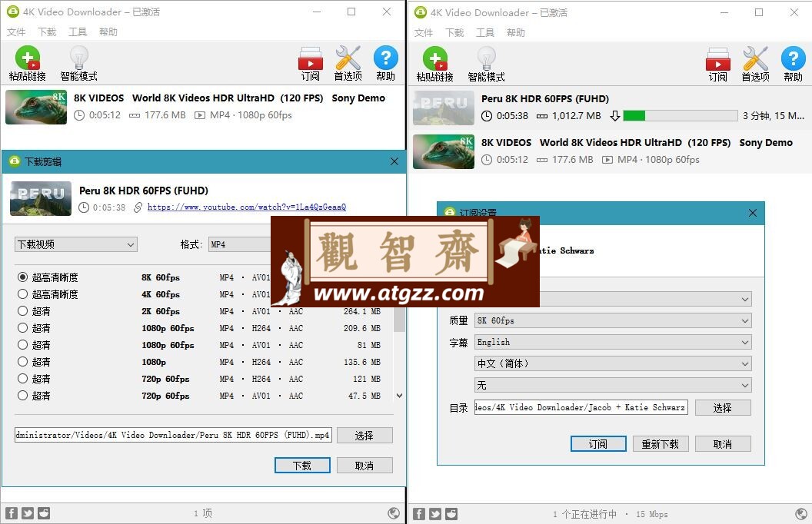This screenshot has height=524, width=812.
Task: Select 1080p 60fps H264 radio button
Action: tap(22, 327)
